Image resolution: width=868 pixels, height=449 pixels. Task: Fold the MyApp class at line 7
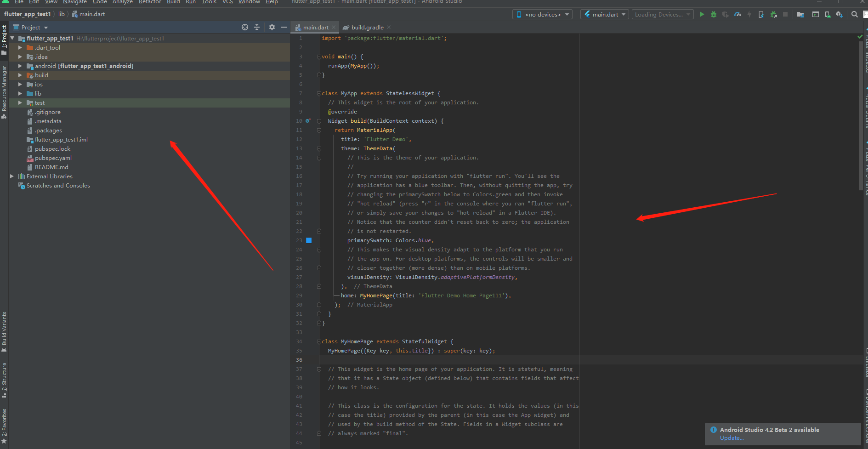[x=319, y=93]
